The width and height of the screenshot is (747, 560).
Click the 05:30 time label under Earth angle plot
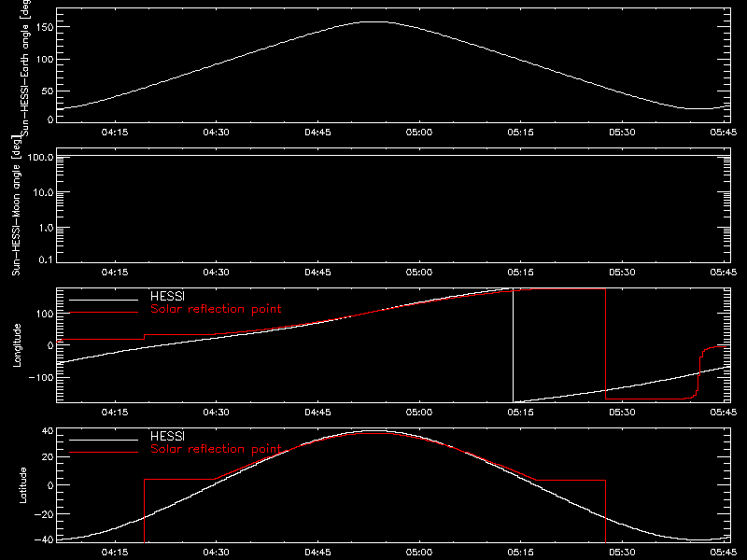tap(622, 133)
